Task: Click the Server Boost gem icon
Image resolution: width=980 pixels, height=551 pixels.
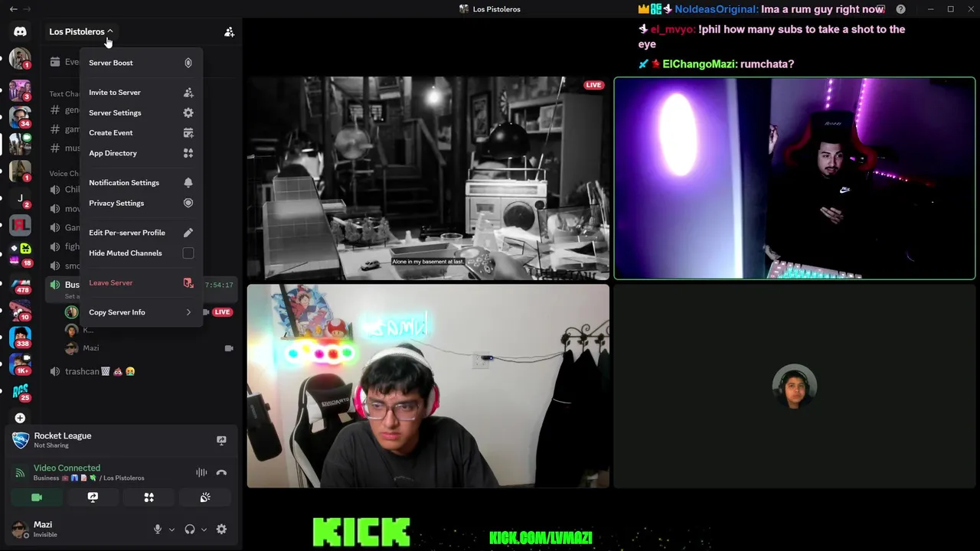Action: [x=188, y=63]
